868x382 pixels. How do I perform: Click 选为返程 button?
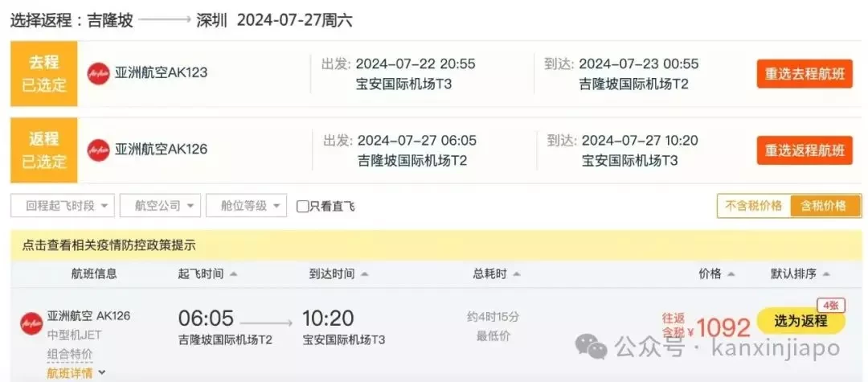click(800, 321)
